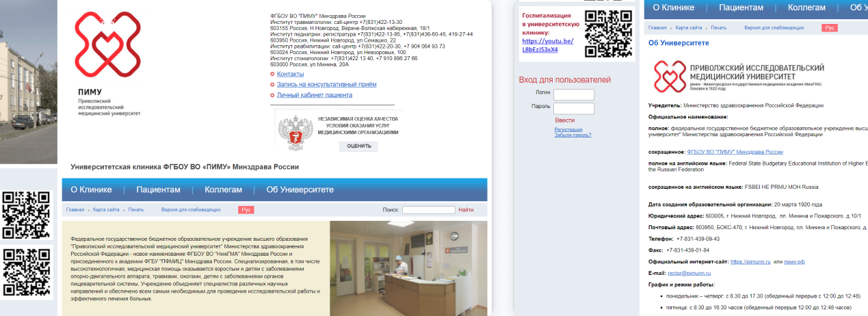Viewport: 868px width, 316px height.
Task: Click the red bullet beside Личный кабинет пациента
Action: [x=272, y=95]
